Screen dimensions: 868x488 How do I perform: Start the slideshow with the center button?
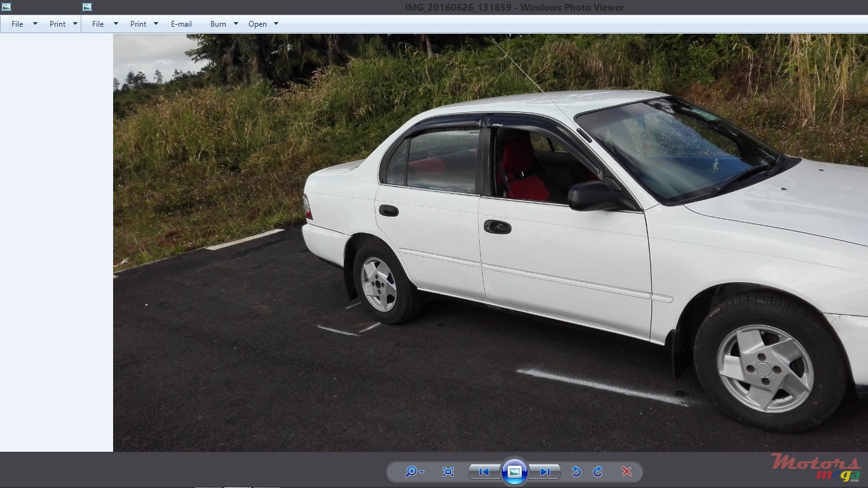coord(515,471)
